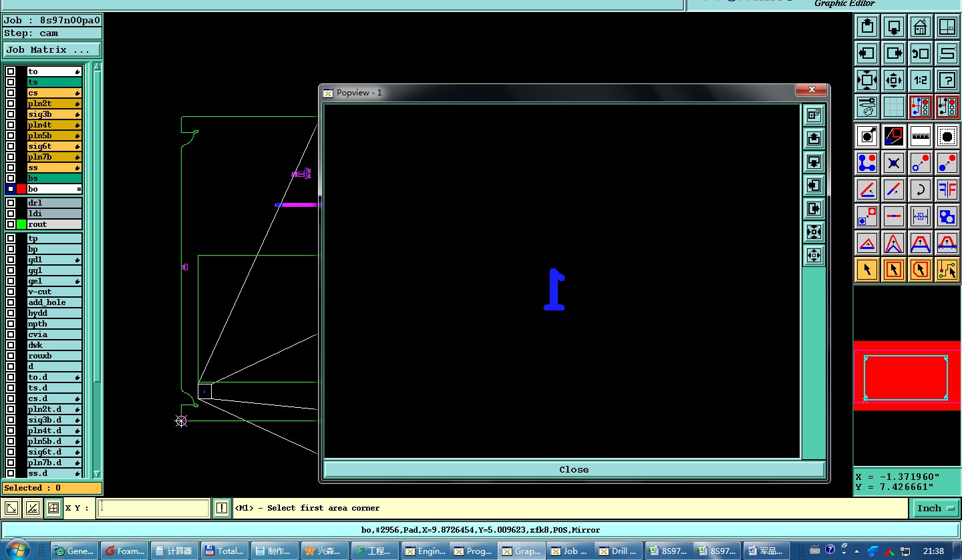Click the exclamation mark button

(x=222, y=509)
